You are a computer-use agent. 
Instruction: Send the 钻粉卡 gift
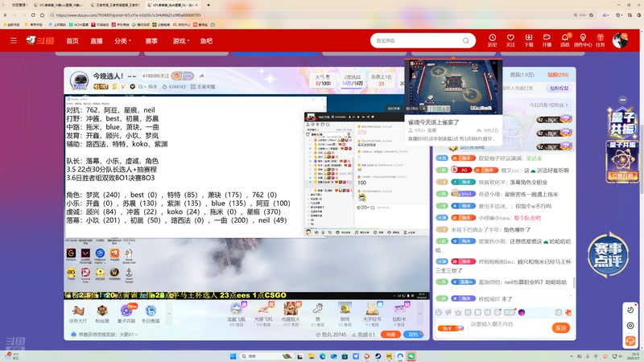pyautogui.click(x=398, y=314)
